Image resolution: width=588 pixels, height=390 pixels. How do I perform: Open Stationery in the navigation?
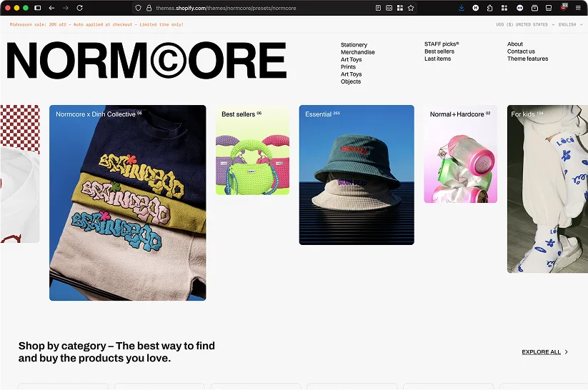pyautogui.click(x=354, y=44)
